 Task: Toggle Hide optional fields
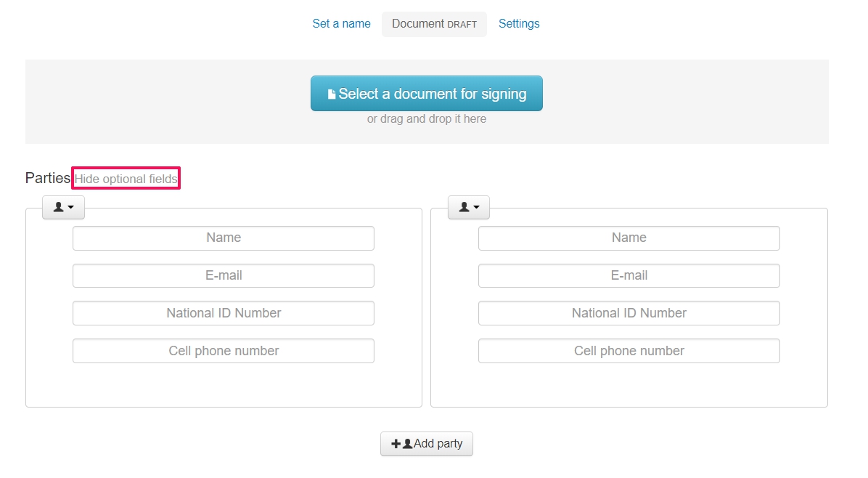click(x=126, y=179)
